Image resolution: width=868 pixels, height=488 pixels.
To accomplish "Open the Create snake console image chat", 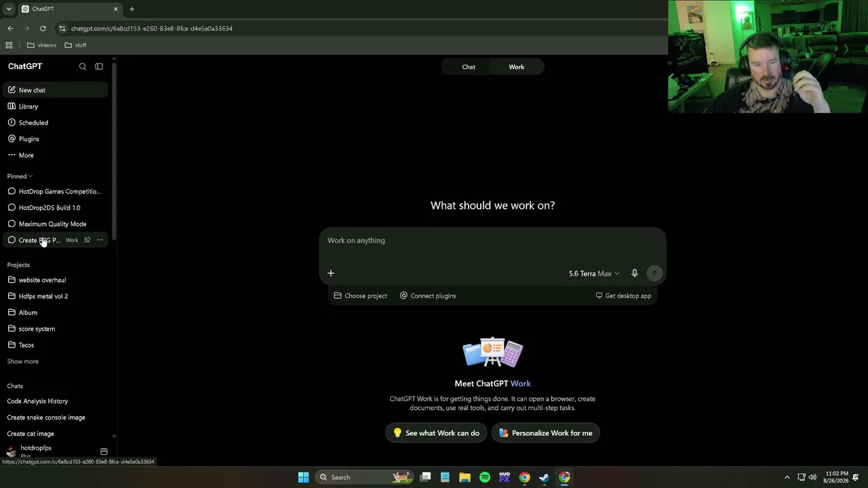I will pyautogui.click(x=54, y=418).
